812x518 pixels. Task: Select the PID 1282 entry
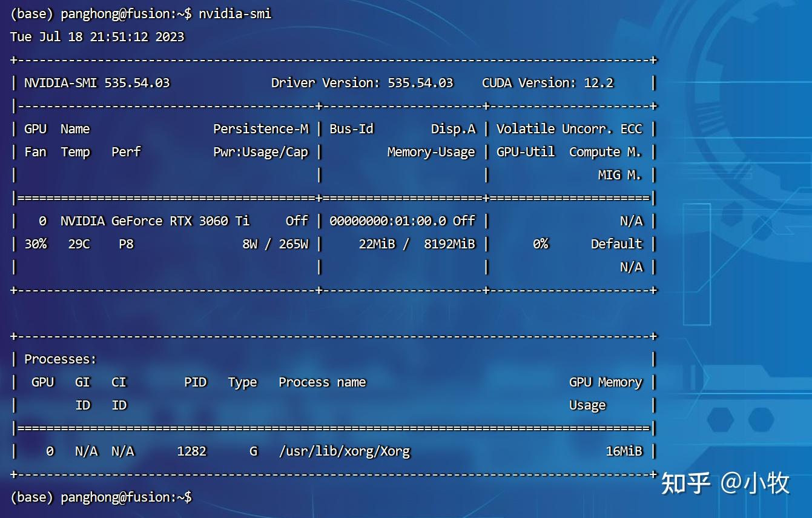click(194, 451)
